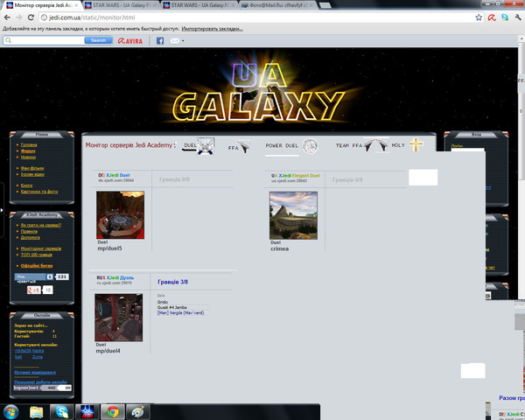The height and width of the screenshot is (420, 525).
Task: Select the DUEL crossed-sabers server filter icon
Action: click(x=205, y=146)
